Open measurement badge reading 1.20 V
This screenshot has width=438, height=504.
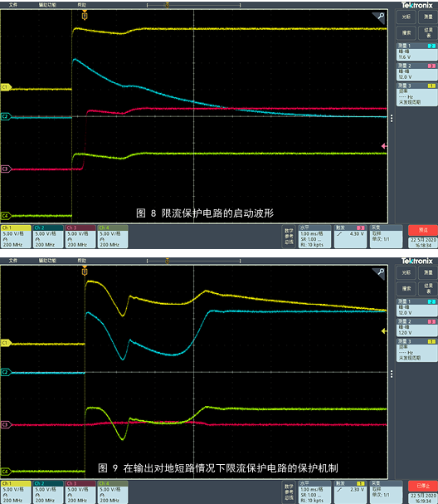pos(416,327)
